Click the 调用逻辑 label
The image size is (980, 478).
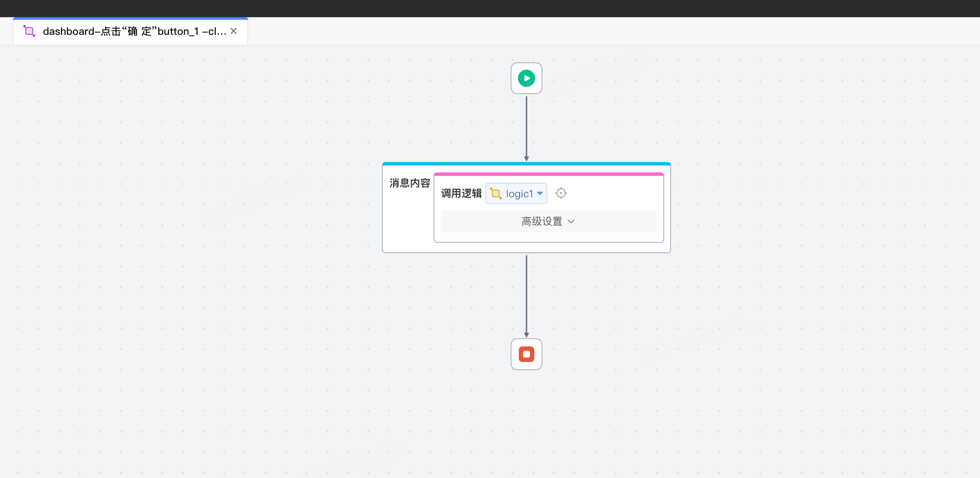(x=461, y=193)
